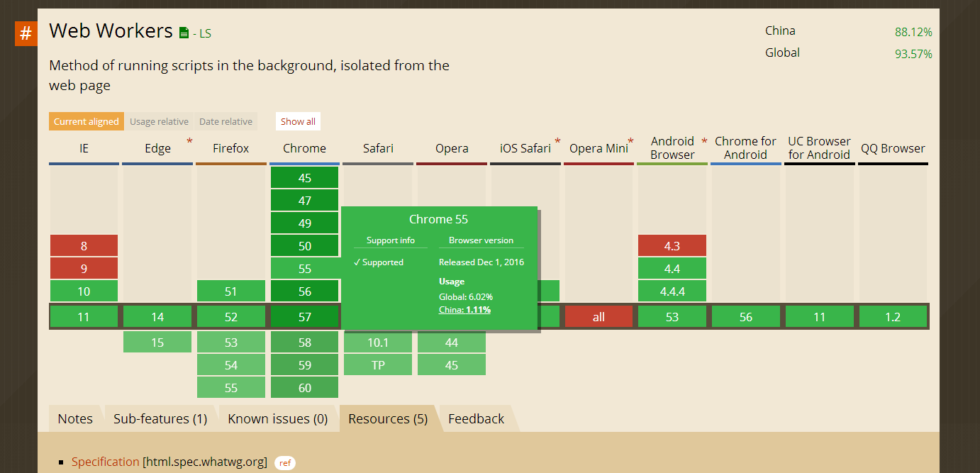Click the orange hash permalink icon

tap(26, 33)
